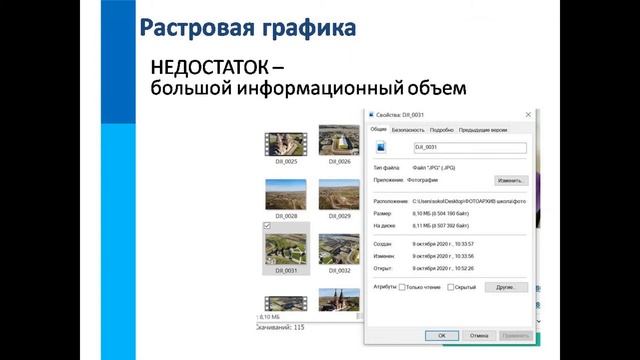Open the Предыдущие версии tab
640x360 pixels.
click(483, 130)
